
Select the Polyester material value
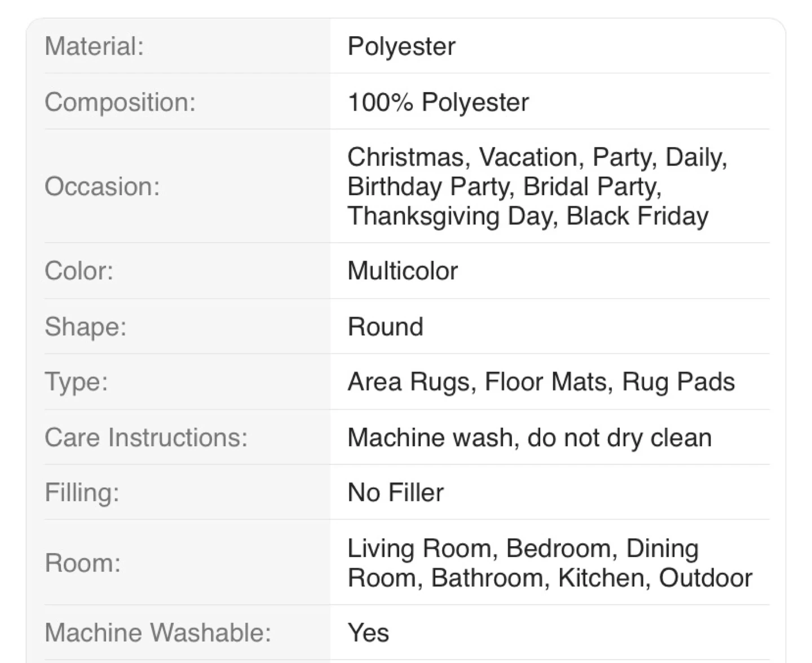401,46
